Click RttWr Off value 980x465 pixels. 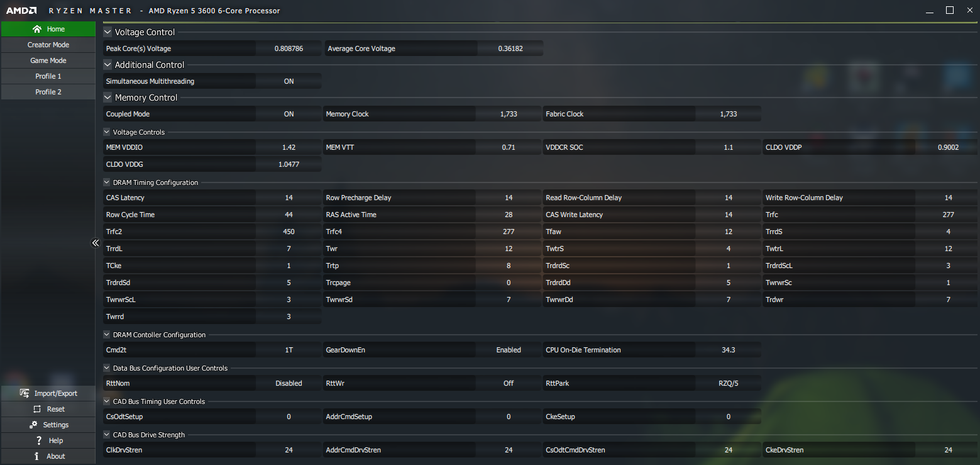click(x=509, y=383)
